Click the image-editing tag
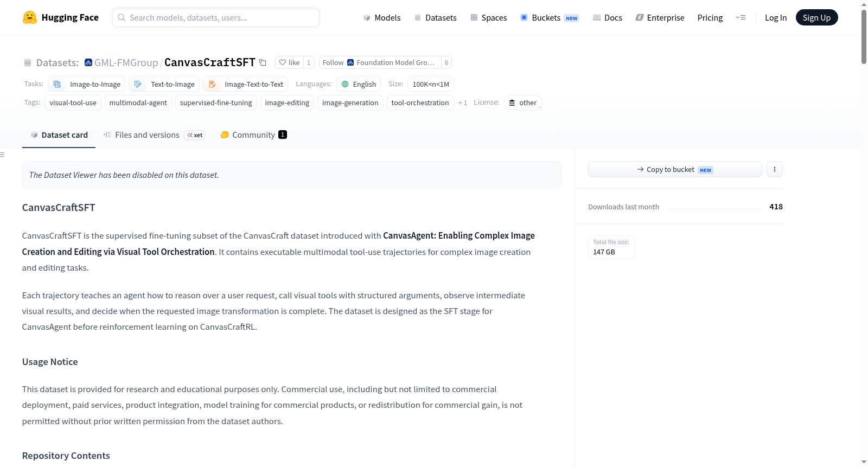The width and height of the screenshot is (868, 467). [x=287, y=103]
